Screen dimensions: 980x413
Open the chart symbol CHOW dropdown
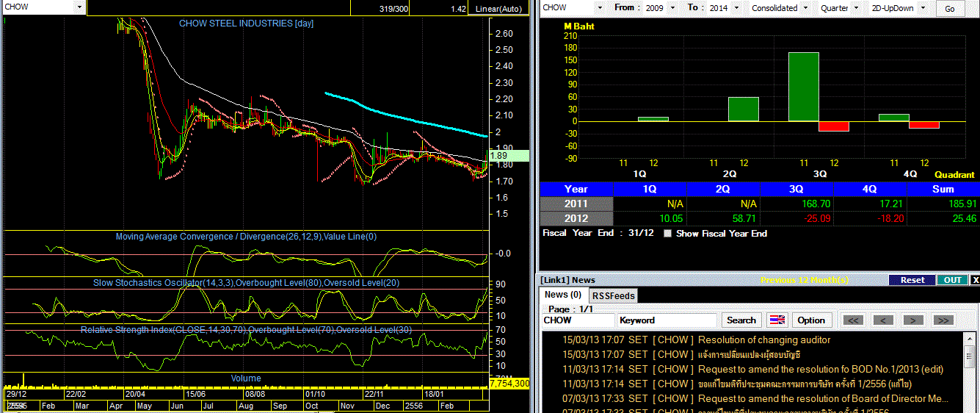[79, 7]
